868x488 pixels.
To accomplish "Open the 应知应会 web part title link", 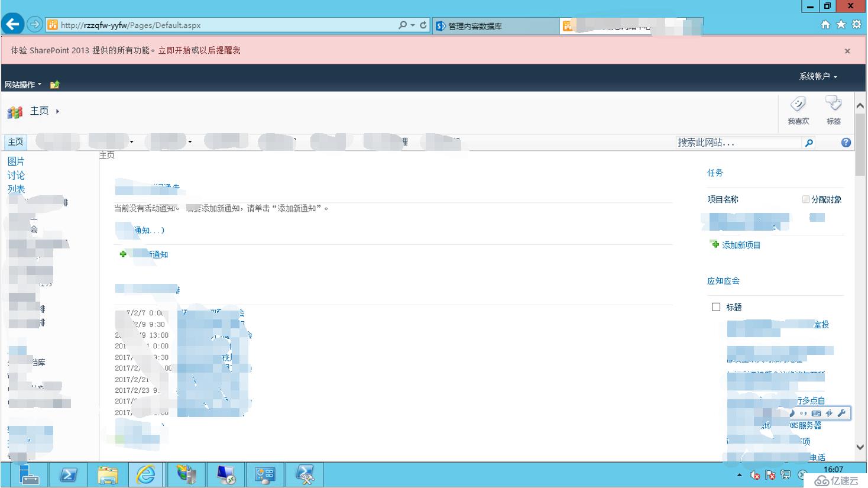I will 723,281.
